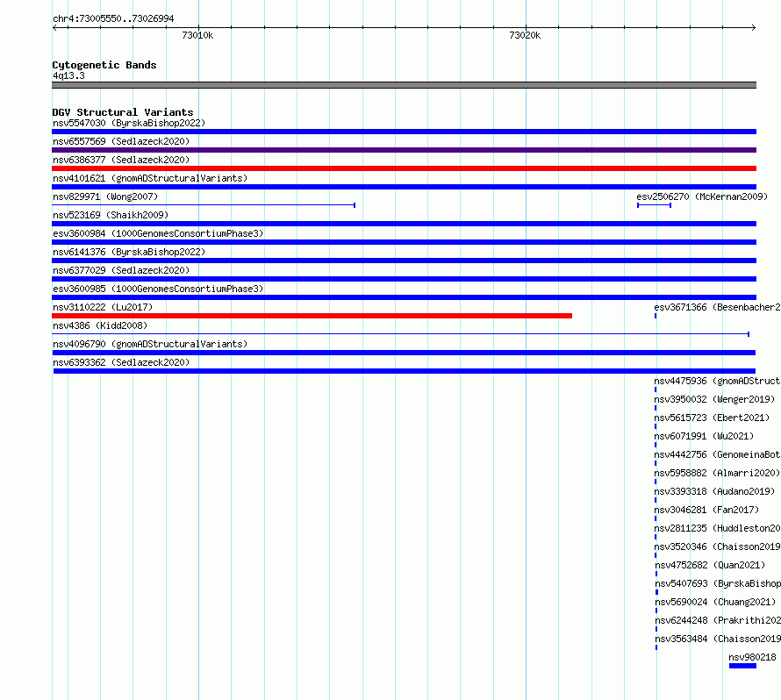Open the nsv4475936 variant label

[717, 381]
